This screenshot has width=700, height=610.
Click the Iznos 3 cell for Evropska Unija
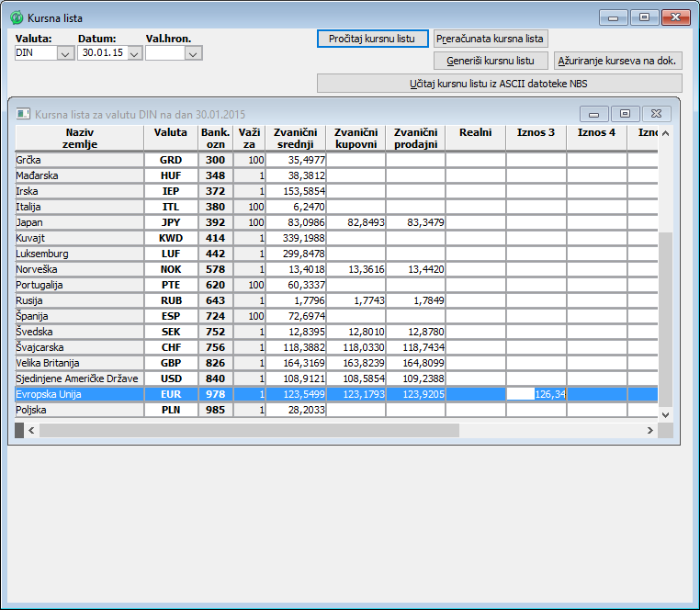coord(536,394)
